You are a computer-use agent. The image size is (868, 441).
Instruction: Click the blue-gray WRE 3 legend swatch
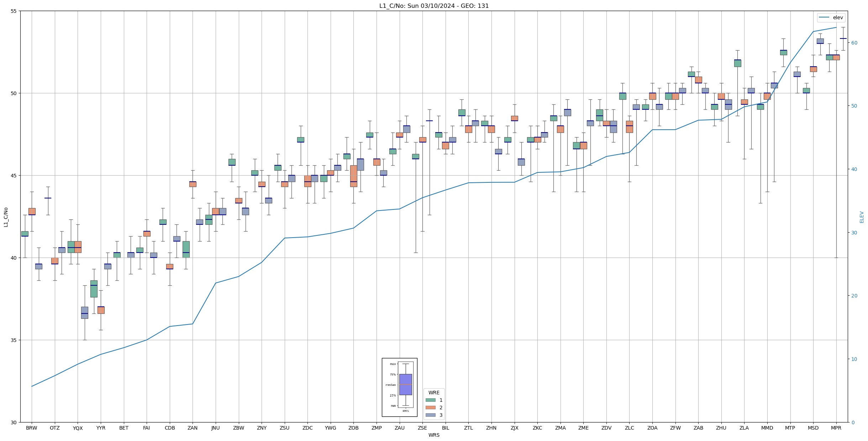[x=430, y=415]
